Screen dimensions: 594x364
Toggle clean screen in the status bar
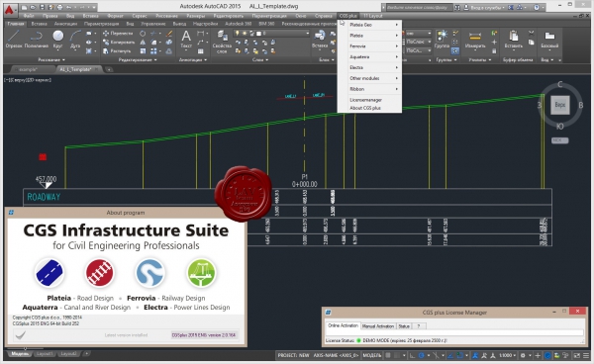576,355
